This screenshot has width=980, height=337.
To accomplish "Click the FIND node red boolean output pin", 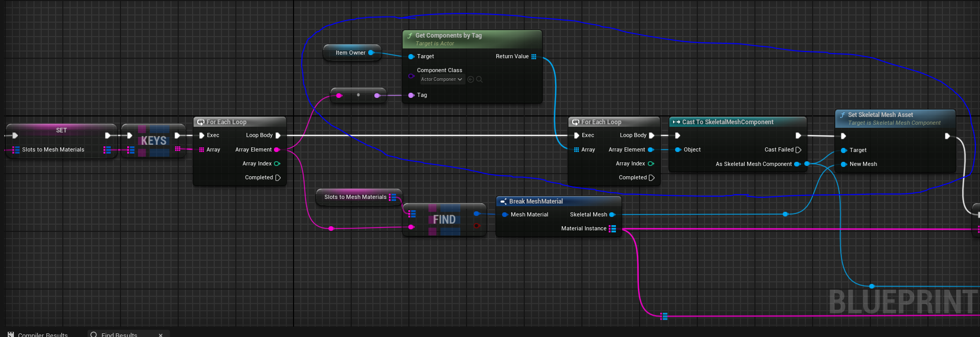I will (477, 226).
